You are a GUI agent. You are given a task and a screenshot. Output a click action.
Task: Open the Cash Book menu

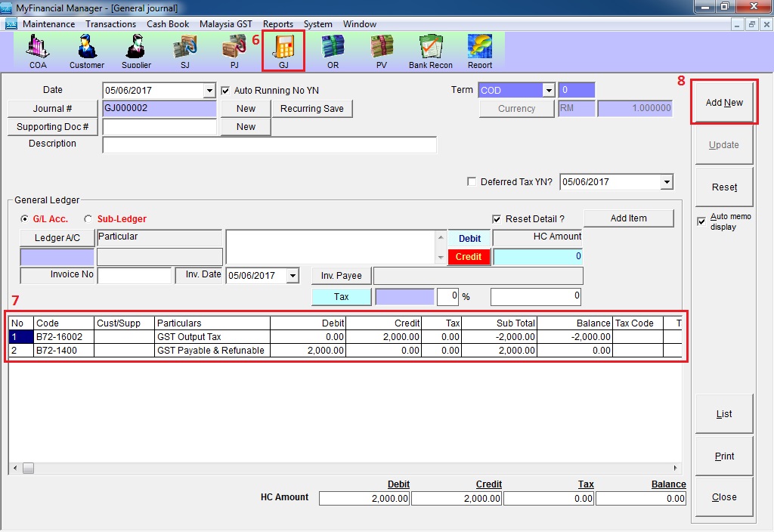[168, 24]
